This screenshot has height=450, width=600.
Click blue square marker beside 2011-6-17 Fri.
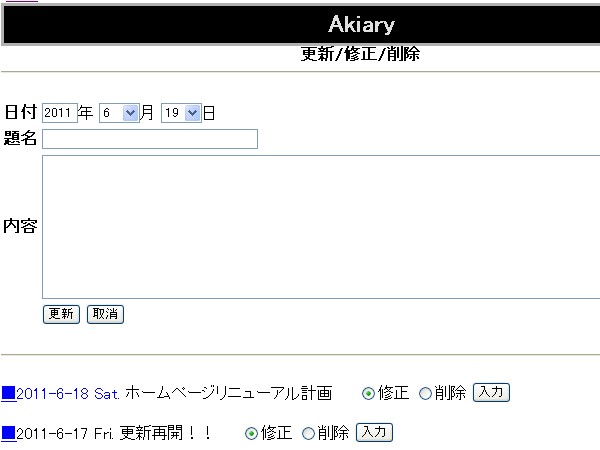(x=8, y=434)
